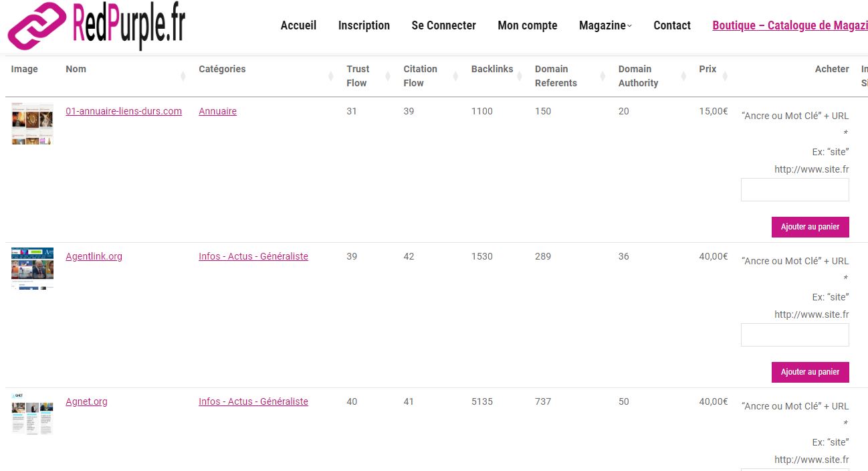Viewport: 868px width, 471px height.
Task: Click the Agnet.org preview thumbnail
Action: tap(32, 414)
